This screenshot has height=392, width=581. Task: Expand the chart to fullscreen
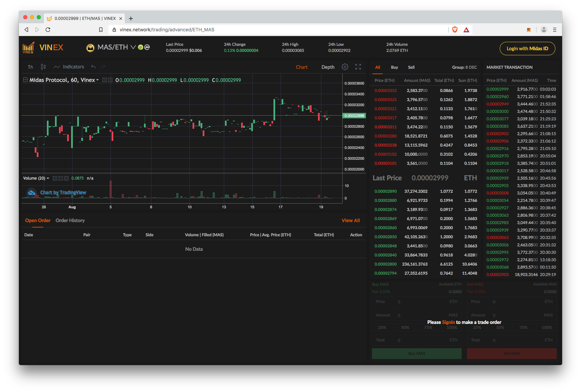click(x=358, y=67)
